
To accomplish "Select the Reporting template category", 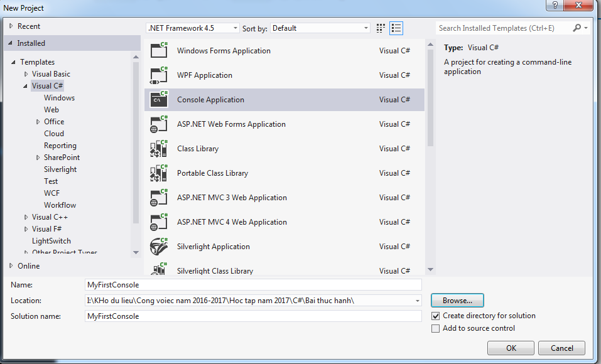I will 60,146.
